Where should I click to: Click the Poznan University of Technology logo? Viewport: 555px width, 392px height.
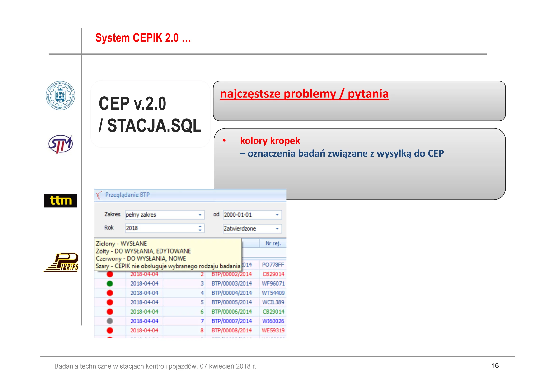point(61,96)
